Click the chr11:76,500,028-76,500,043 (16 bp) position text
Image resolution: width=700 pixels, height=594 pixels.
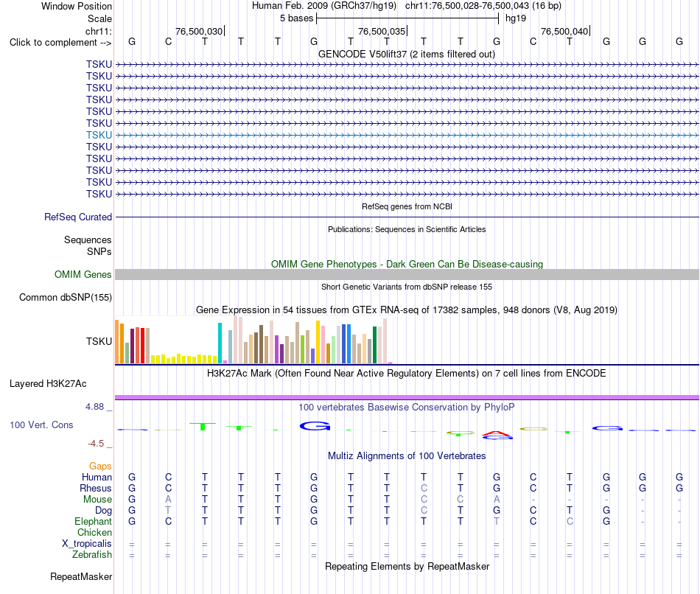pyautogui.click(x=483, y=6)
